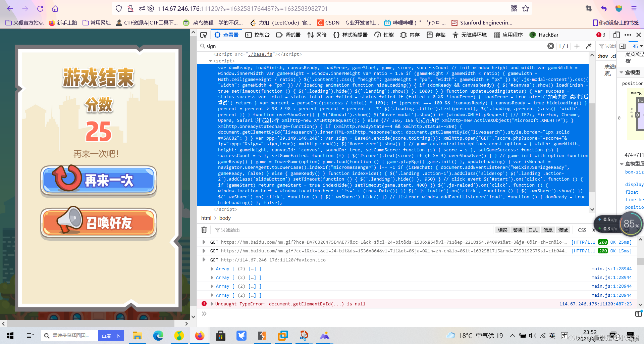644x344 pixels.
Task: Switch to the 网络 network tab
Action: click(317, 35)
